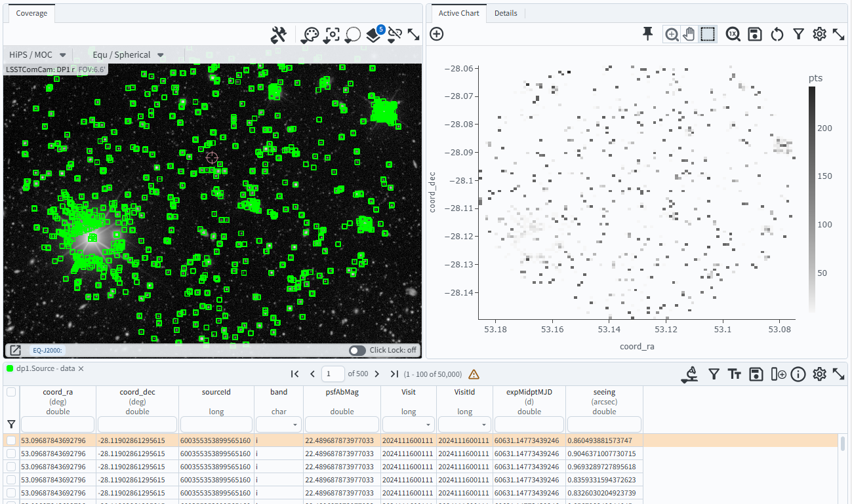852x504 pixels.
Task: Select the Coverage tab
Action: (31, 13)
